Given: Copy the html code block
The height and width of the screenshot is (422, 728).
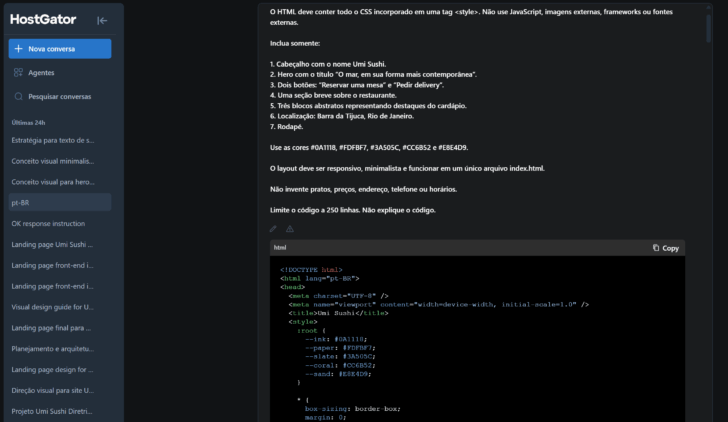Looking at the screenshot, I should point(666,248).
